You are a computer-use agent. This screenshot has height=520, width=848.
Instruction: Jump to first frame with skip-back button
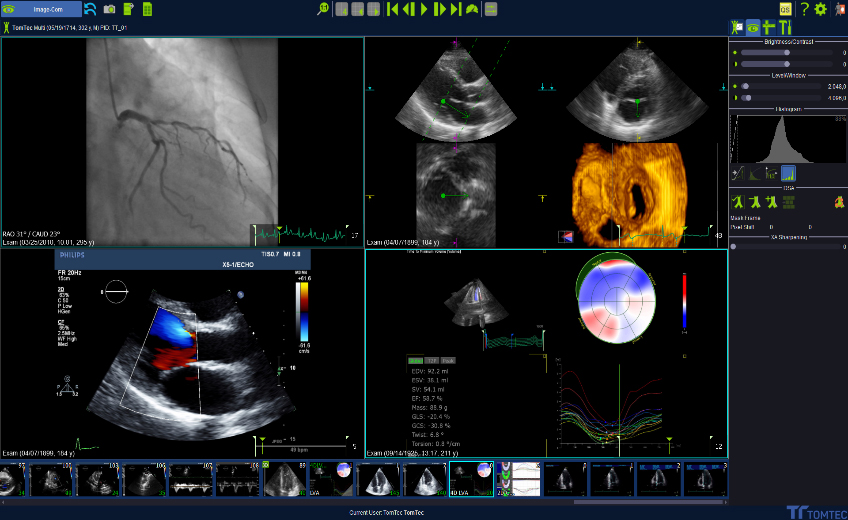point(393,9)
